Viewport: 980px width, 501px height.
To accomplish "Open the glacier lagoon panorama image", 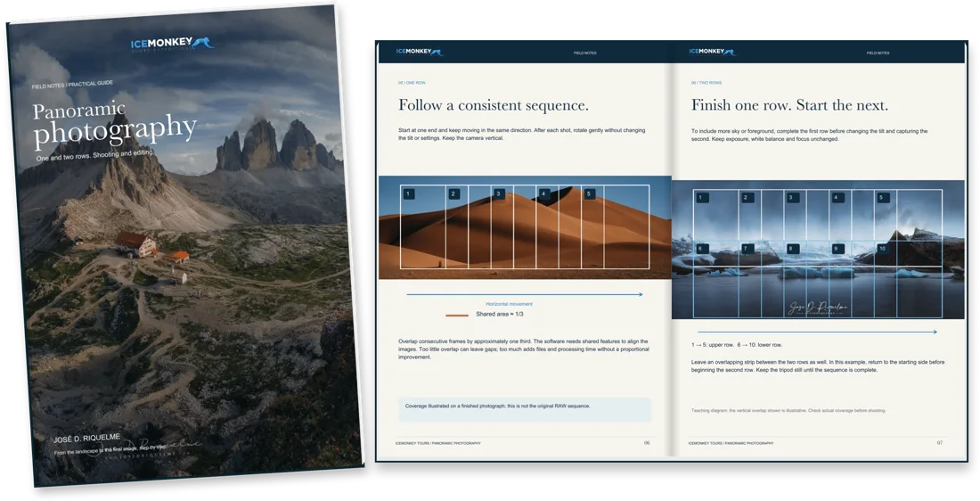I will [x=818, y=250].
